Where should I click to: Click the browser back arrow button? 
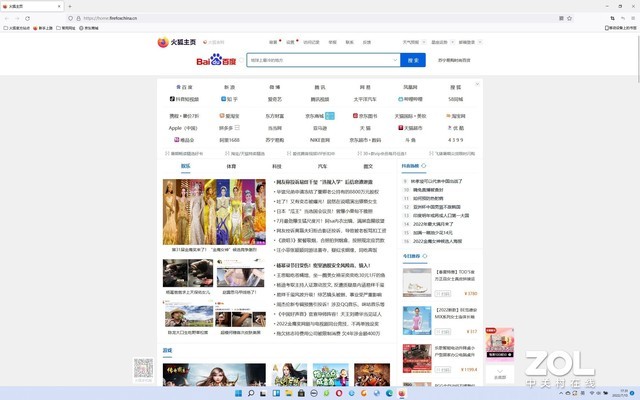[x=9, y=18]
